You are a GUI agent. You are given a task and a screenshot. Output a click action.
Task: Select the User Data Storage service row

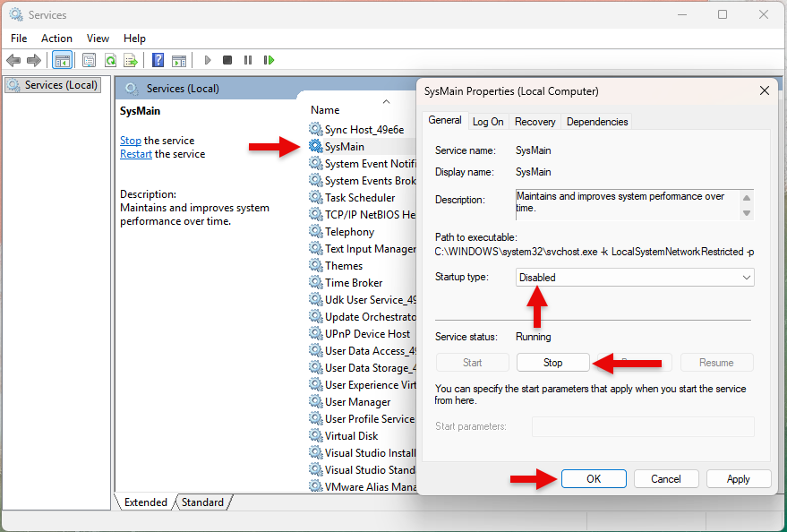(363, 368)
